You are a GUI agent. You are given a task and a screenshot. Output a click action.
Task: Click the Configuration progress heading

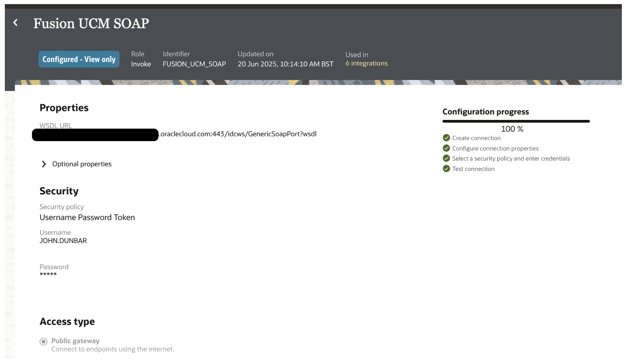coord(486,112)
